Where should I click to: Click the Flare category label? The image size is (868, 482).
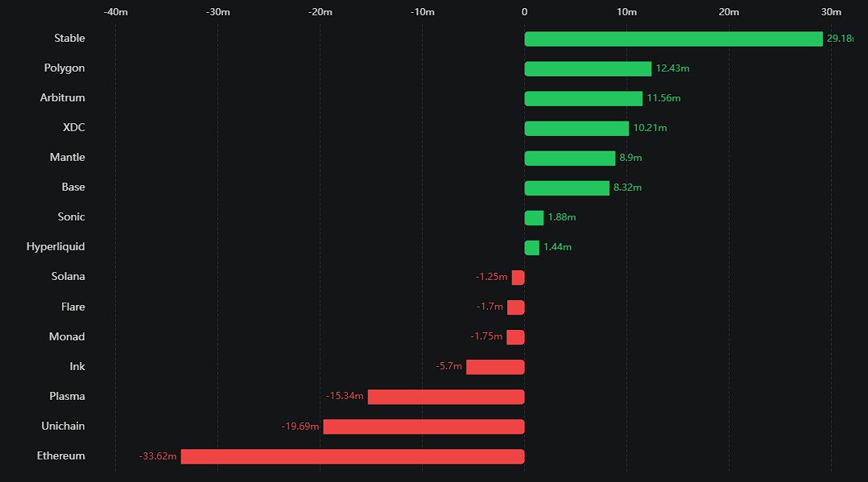click(72, 307)
